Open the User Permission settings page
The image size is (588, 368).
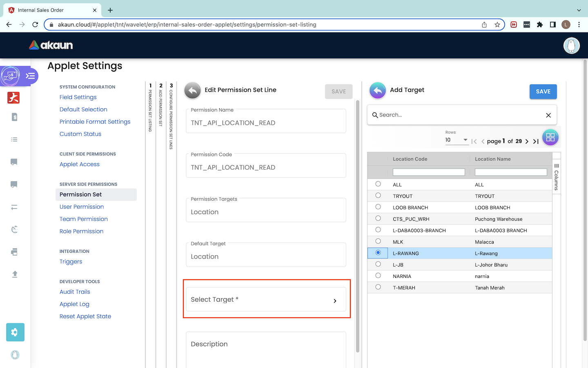[82, 207]
